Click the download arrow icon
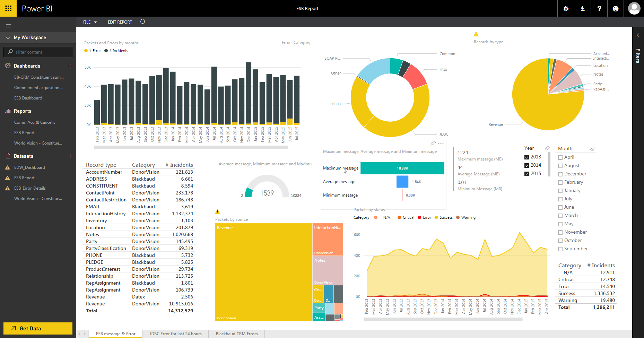Image resolution: width=644 pixels, height=338 pixels. (583, 9)
